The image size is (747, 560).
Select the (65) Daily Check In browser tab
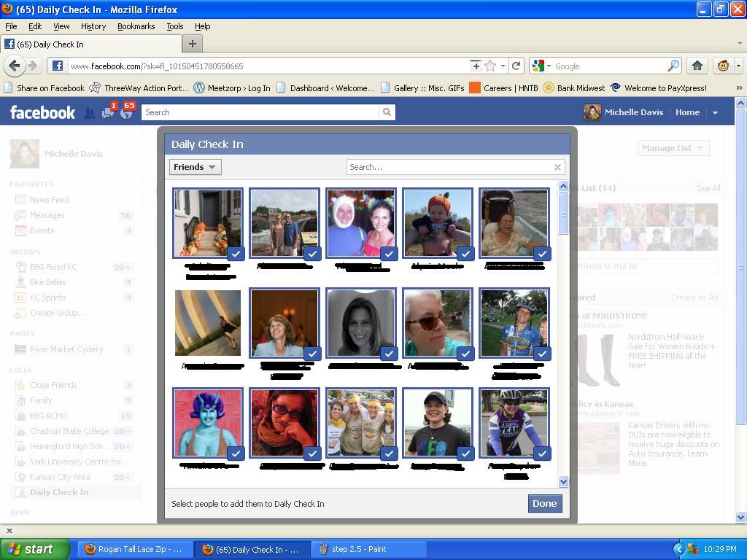[x=91, y=44]
